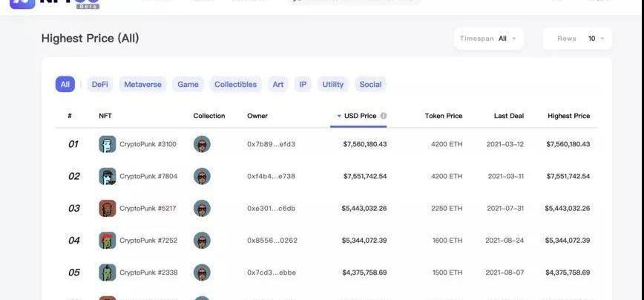The height and width of the screenshot is (300, 644).
Task: Click the CryptoPunk #2338 avatar icon
Action: point(108,273)
